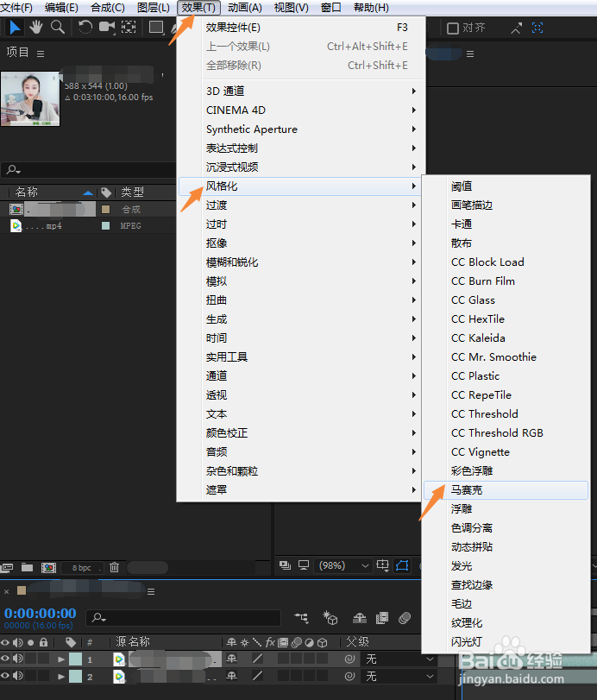Click the current time 0:00:00:00 display

click(x=41, y=613)
